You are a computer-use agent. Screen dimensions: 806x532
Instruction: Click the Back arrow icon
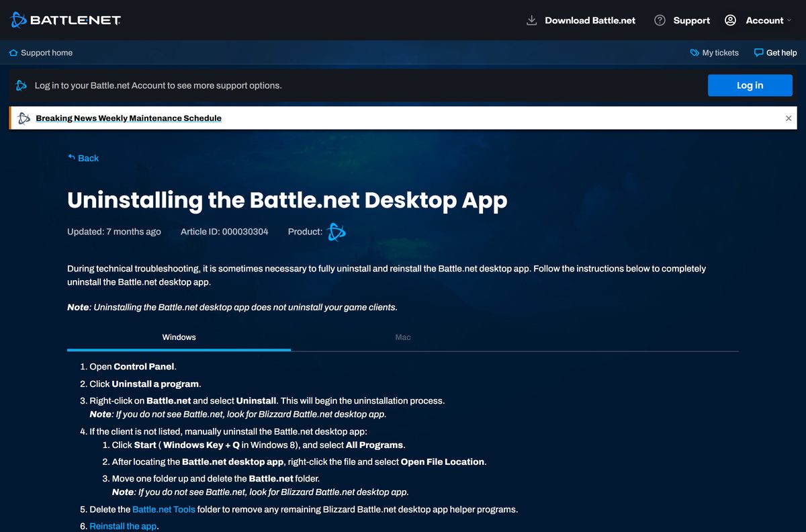[x=71, y=158]
